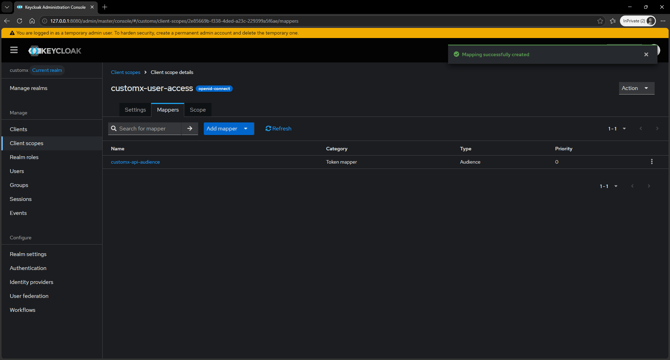
Task: Click the Name column header
Action: click(118, 149)
